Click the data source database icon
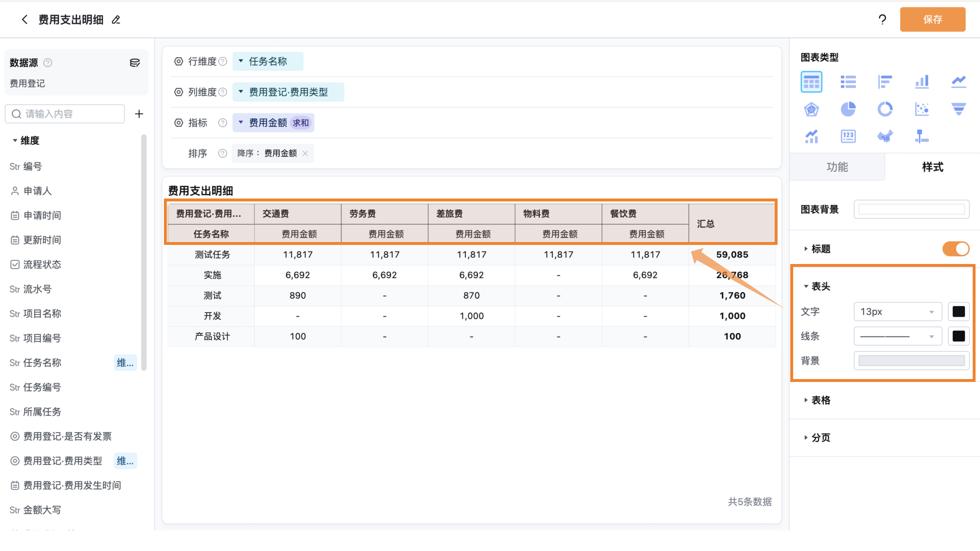 tap(135, 63)
